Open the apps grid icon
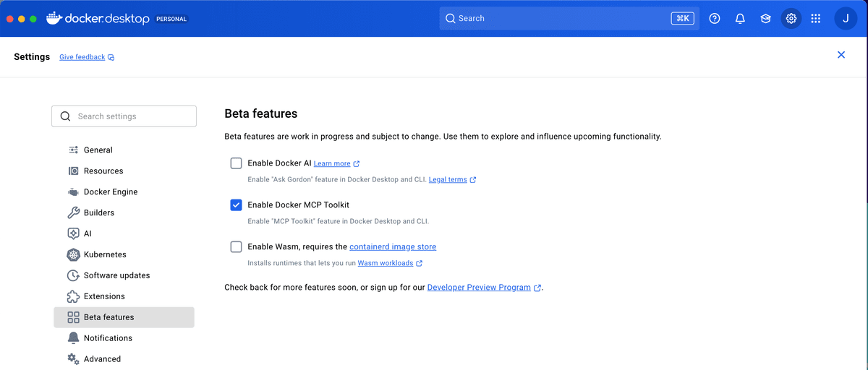 click(x=816, y=19)
